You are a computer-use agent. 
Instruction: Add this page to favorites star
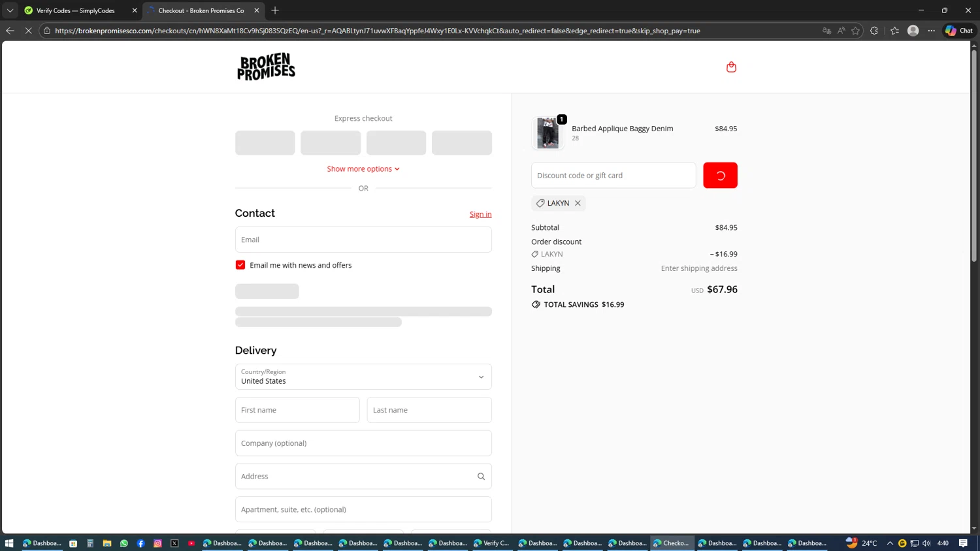[855, 31]
